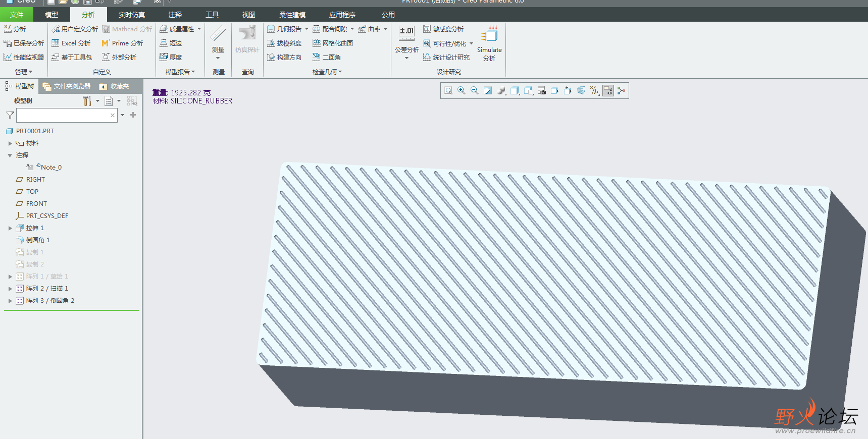The image size is (868, 439).
Task: Expand the 阵列 2 / 扫描 1 node
Action: [x=10, y=289]
